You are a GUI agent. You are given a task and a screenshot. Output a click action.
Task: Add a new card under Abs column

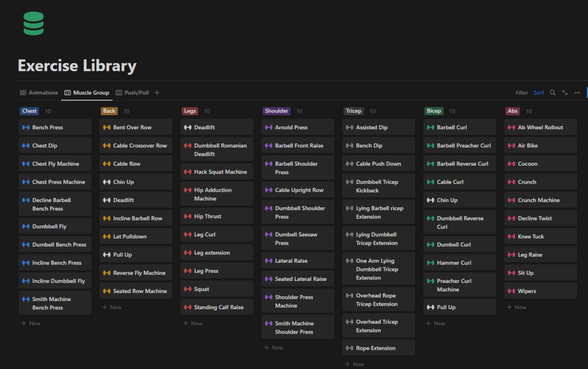[x=517, y=307]
